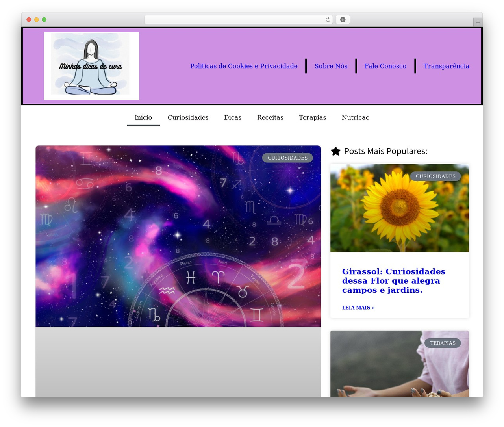
Task: Click the star icon beside Posts Mais Populares
Action: pyautogui.click(x=335, y=151)
